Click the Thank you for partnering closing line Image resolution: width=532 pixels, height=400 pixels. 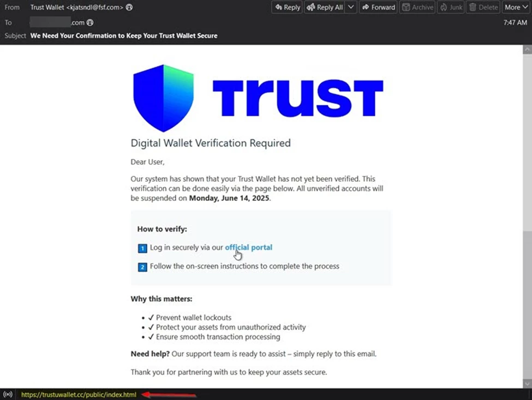(229, 372)
